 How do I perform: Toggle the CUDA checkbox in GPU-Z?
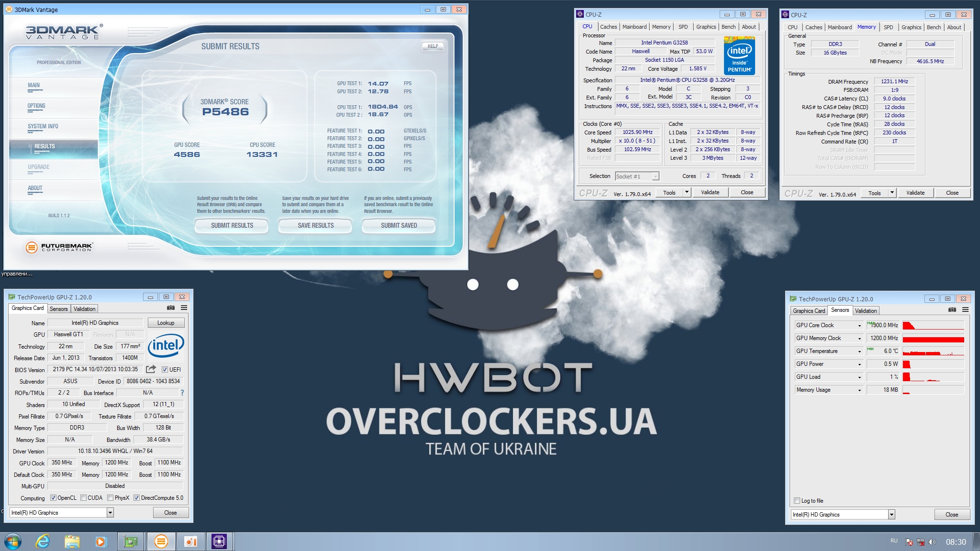coord(83,498)
